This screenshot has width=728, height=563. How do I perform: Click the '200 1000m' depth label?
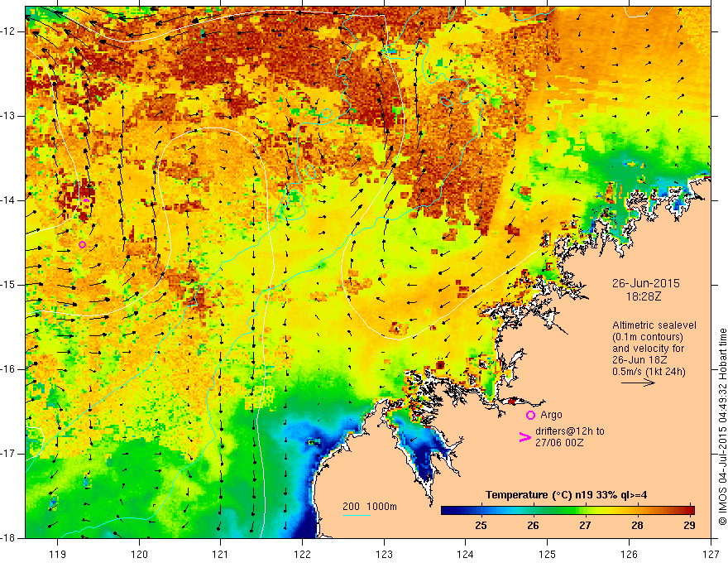point(370,507)
